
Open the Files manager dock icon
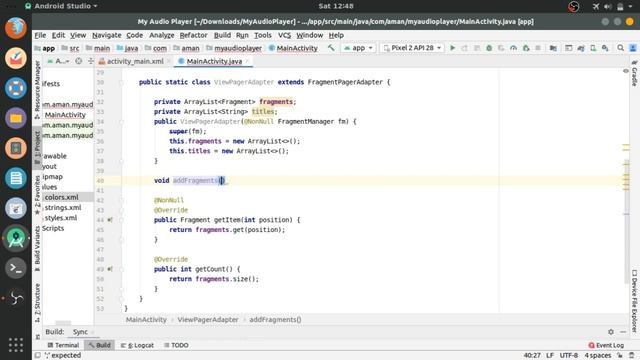tap(16, 118)
